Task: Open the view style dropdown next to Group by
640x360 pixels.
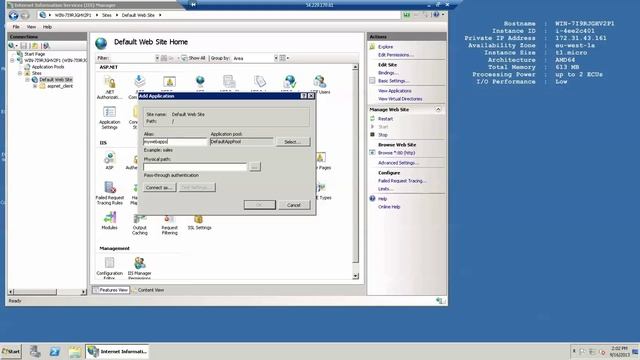Action: coord(284,58)
